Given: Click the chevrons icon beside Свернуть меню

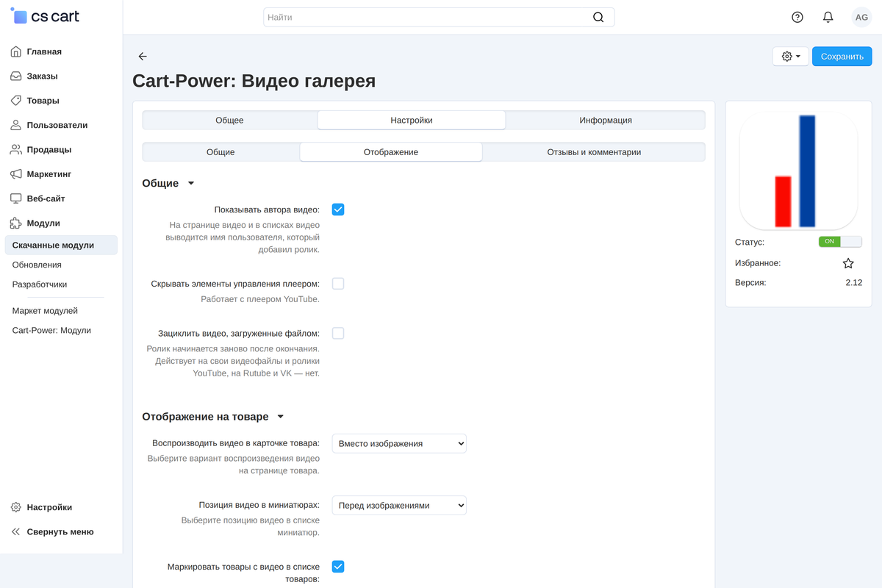Looking at the screenshot, I should pos(16,532).
